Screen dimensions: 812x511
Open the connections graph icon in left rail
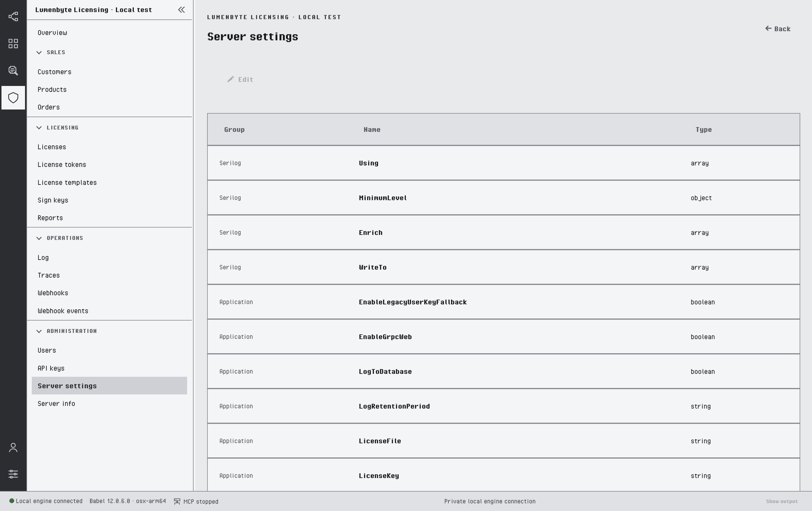pyautogui.click(x=13, y=16)
